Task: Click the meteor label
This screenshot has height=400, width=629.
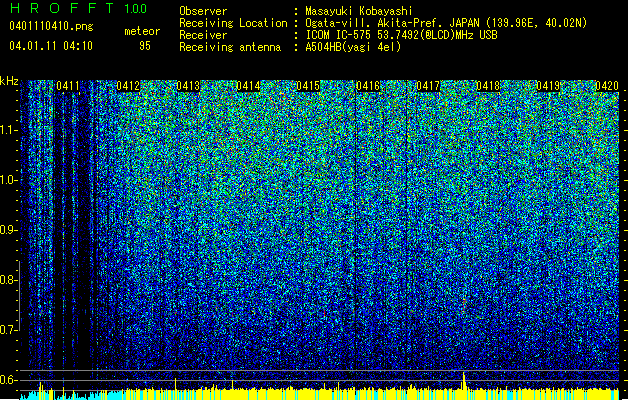Action: [142, 31]
